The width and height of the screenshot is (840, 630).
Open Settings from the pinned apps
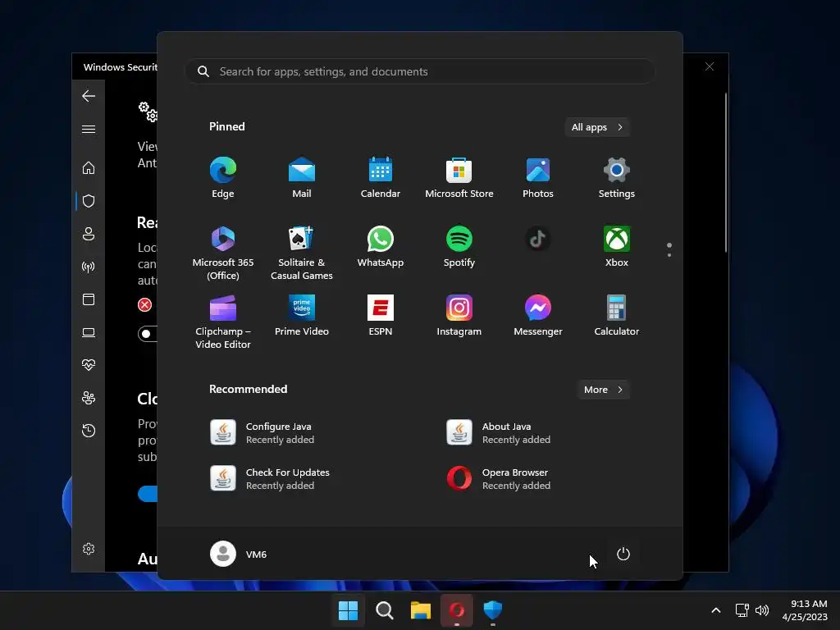click(x=617, y=177)
